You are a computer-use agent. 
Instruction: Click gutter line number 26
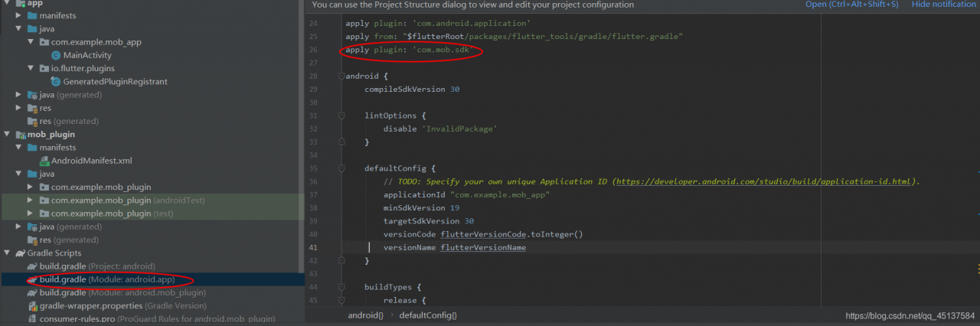click(313, 50)
